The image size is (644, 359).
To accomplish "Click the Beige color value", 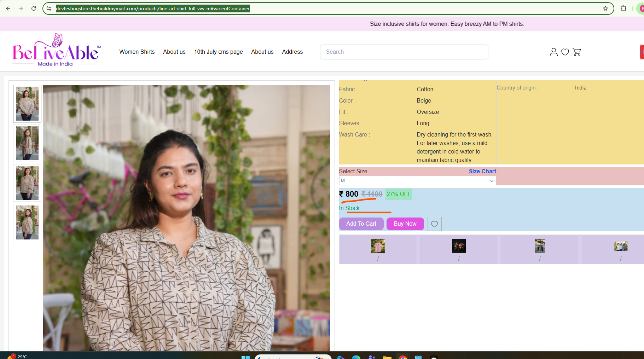I will 424,100.
